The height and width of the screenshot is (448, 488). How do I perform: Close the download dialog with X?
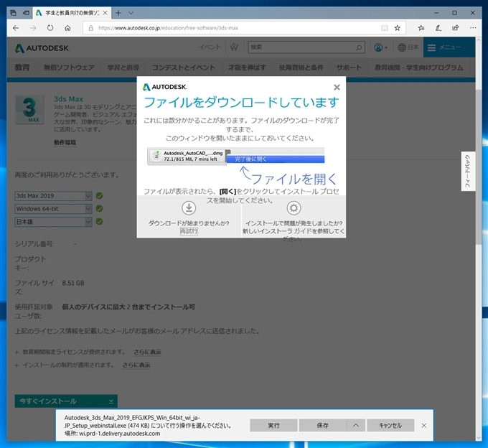click(337, 88)
